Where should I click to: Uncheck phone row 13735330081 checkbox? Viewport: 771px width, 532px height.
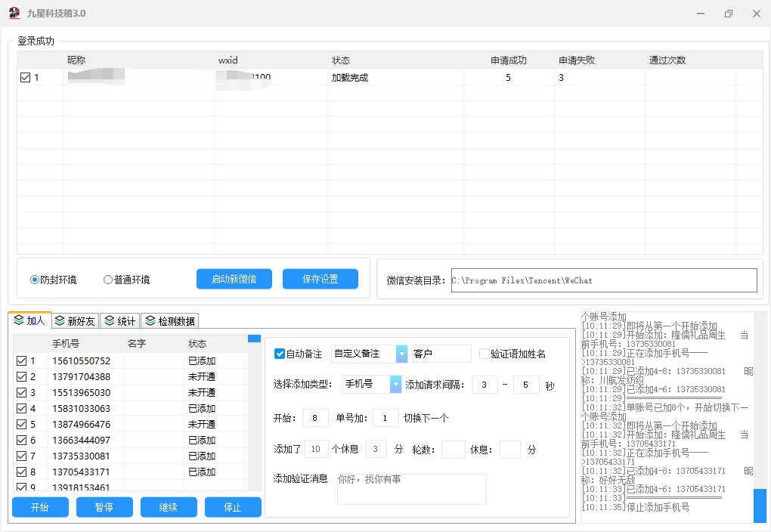click(21, 456)
